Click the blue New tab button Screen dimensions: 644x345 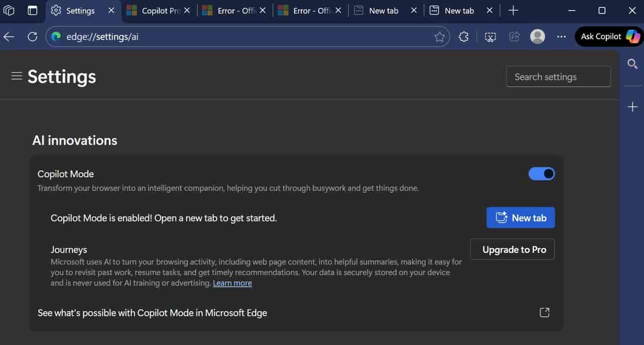click(520, 218)
